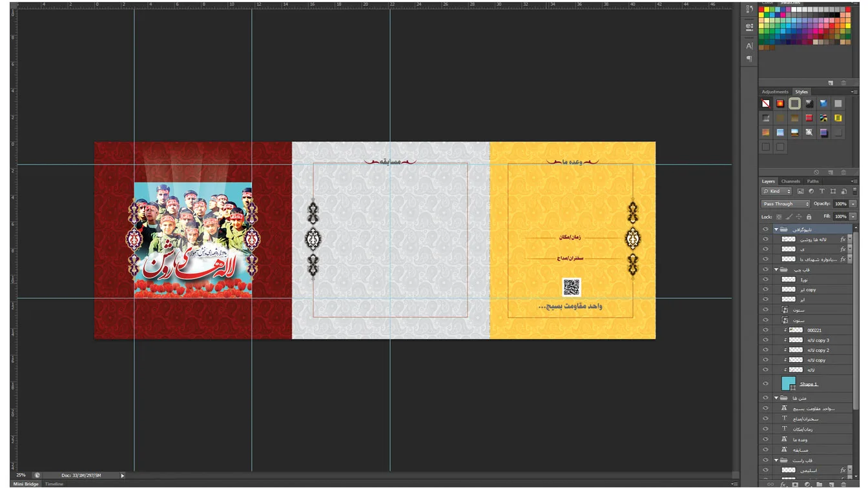
Task: Open the Opacity slider dropdown arrow
Action: click(x=853, y=204)
